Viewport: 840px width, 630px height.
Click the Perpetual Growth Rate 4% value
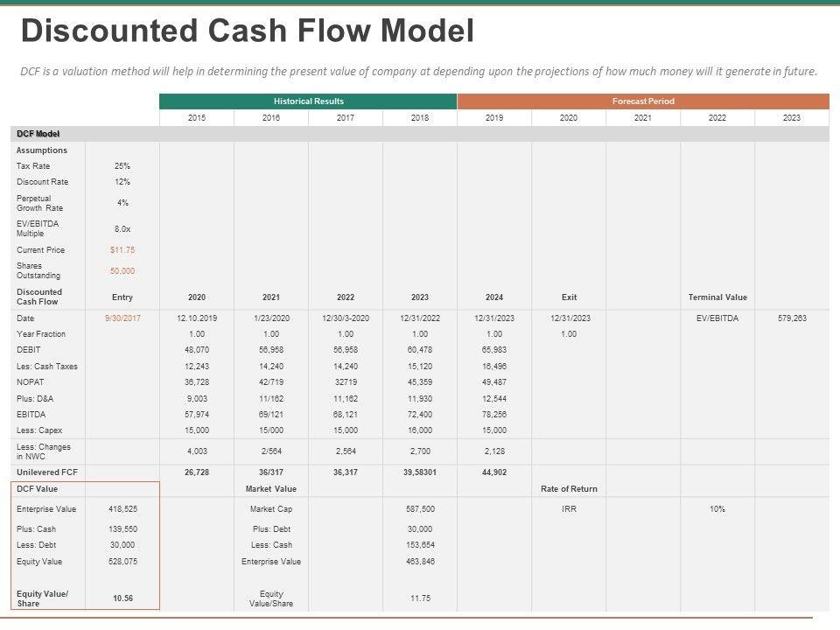tap(122, 203)
